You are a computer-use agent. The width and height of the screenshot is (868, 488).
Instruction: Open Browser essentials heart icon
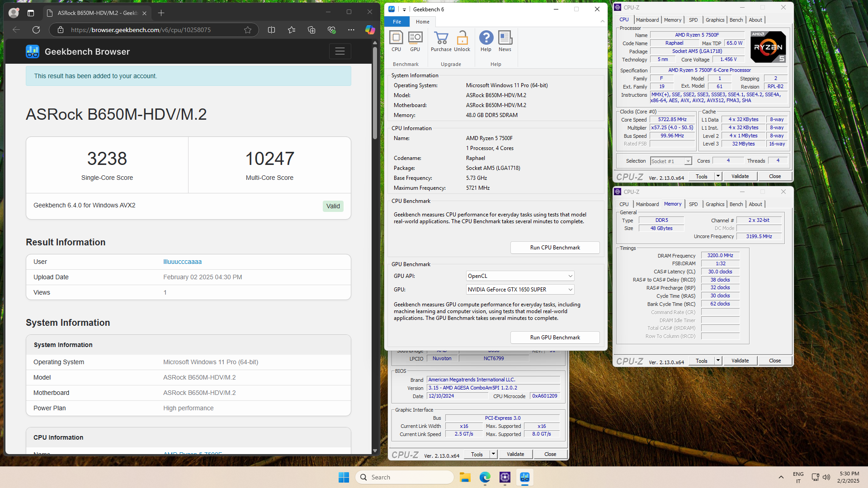(x=331, y=30)
